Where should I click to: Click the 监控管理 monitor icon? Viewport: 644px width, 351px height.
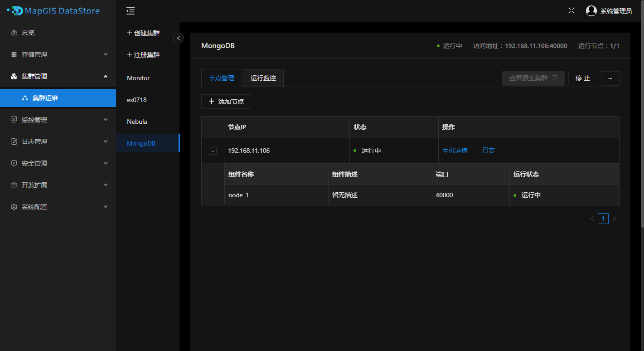point(14,120)
